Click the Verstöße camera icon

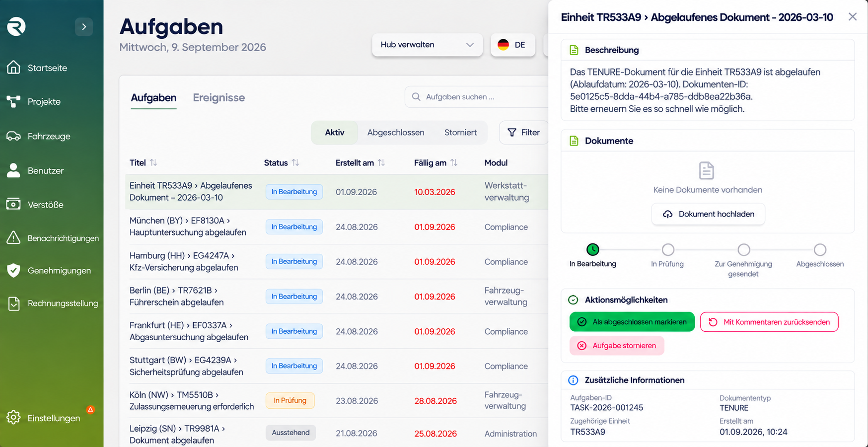click(13, 204)
